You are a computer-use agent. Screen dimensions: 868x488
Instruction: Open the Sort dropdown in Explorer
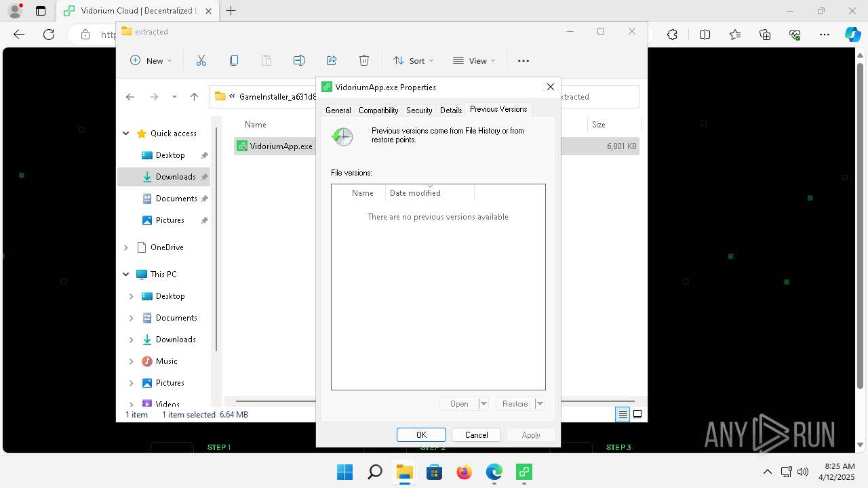click(413, 60)
